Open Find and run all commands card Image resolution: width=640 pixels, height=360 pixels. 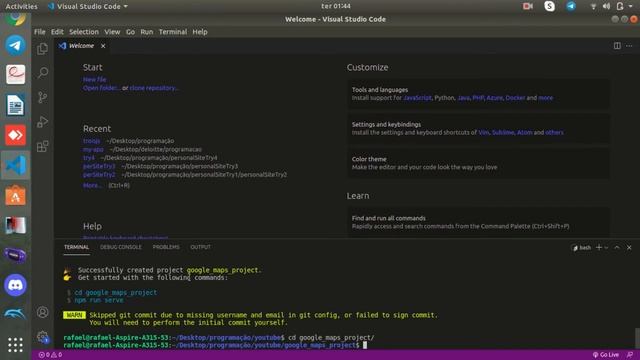tap(478, 222)
